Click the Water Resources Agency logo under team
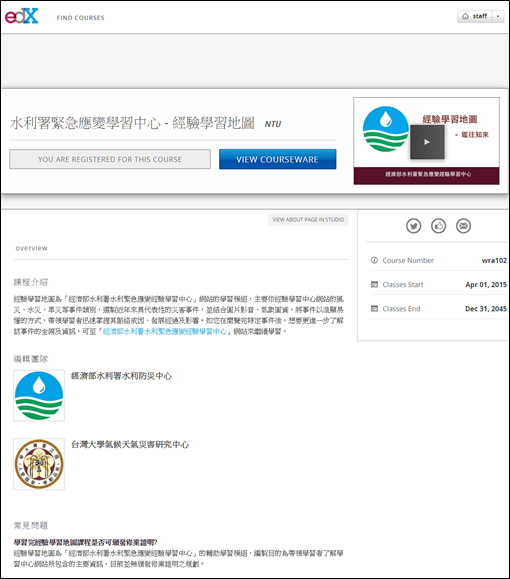Screen dimensions: 510x579 point(39,395)
